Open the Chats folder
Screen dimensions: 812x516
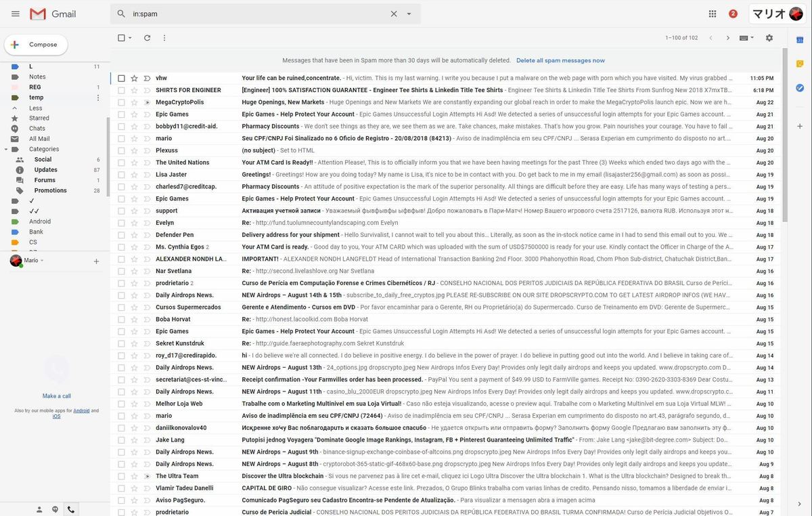pos(37,129)
